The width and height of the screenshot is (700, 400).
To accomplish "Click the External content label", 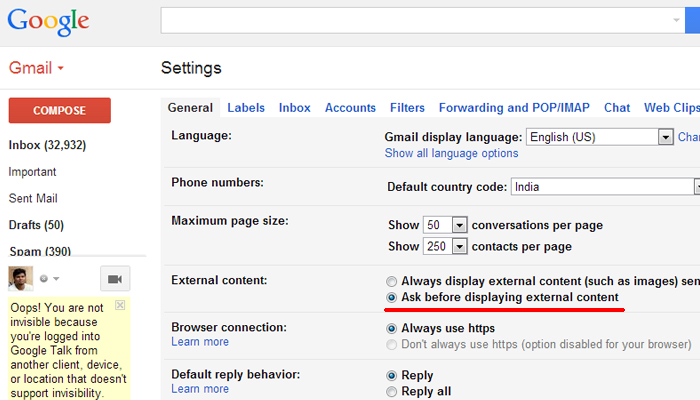I will click(x=219, y=280).
